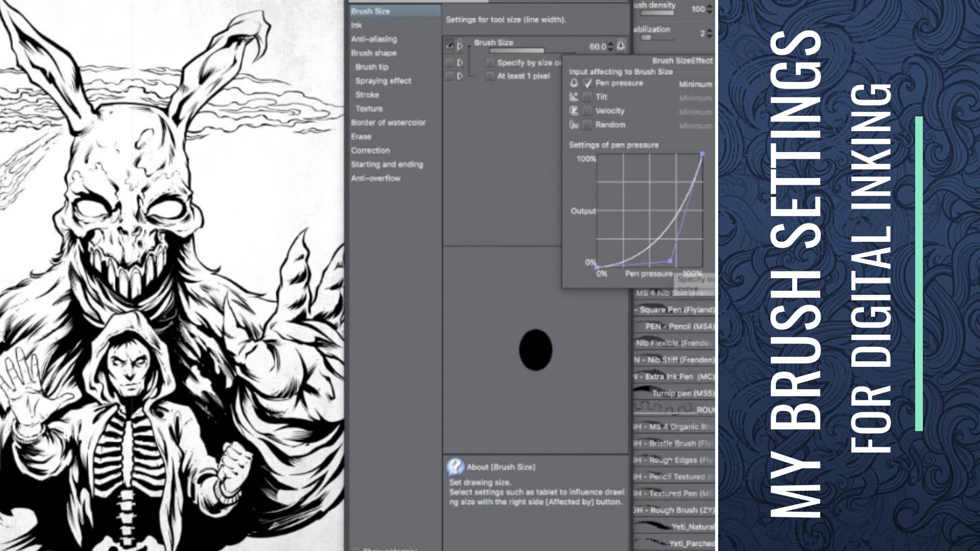Viewport: 980px width, 551px height.
Task: Click the Random input icon
Action: pyautogui.click(x=574, y=124)
